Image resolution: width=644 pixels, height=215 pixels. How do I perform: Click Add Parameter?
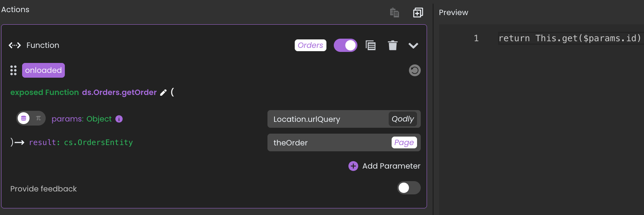384,166
